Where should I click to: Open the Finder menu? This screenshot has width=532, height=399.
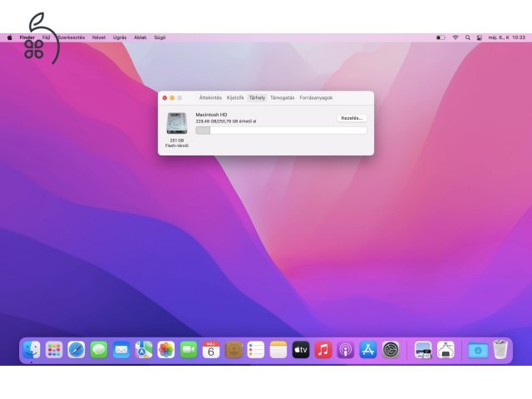click(27, 37)
